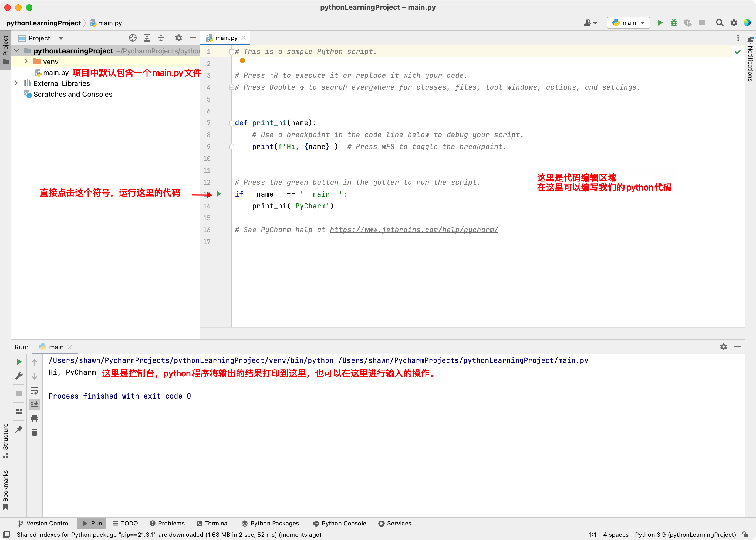Toggle scroll to end in Run console
Viewport: 756px width, 540px height.
[35, 404]
